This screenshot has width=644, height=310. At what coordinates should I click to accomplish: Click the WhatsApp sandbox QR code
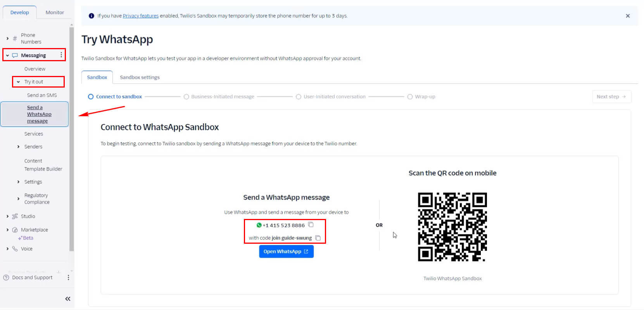pos(452,227)
